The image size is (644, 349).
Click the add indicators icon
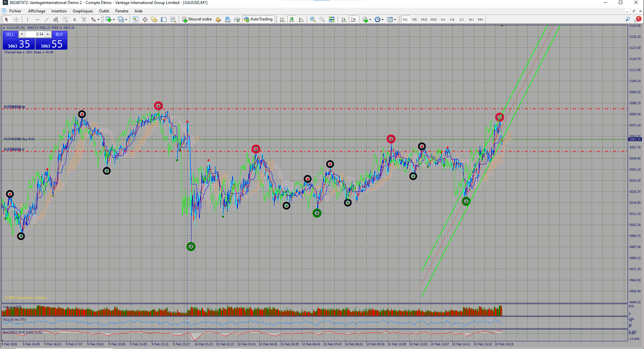click(365, 19)
